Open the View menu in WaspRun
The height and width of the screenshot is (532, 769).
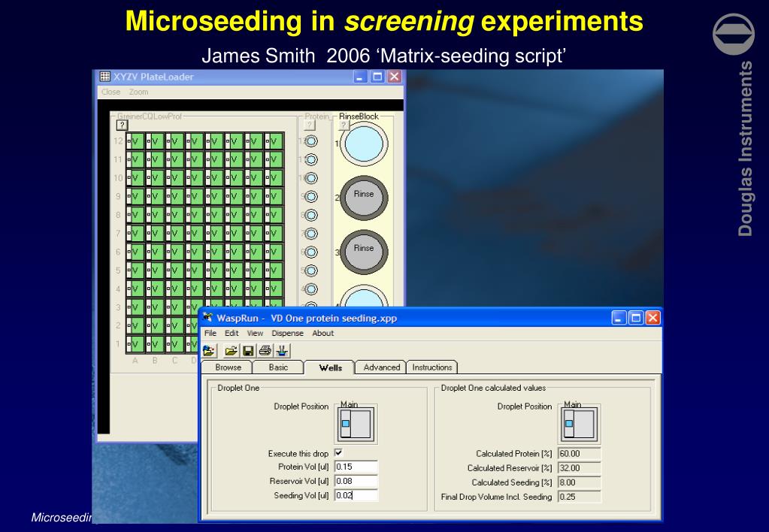[255, 333]
